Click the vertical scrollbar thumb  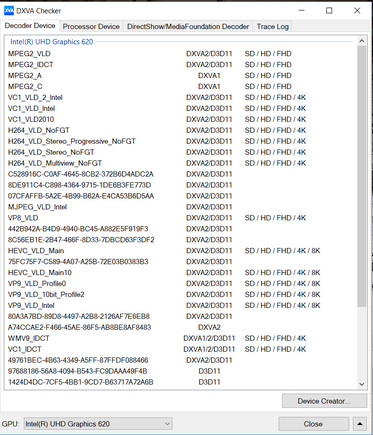(362, 177)
